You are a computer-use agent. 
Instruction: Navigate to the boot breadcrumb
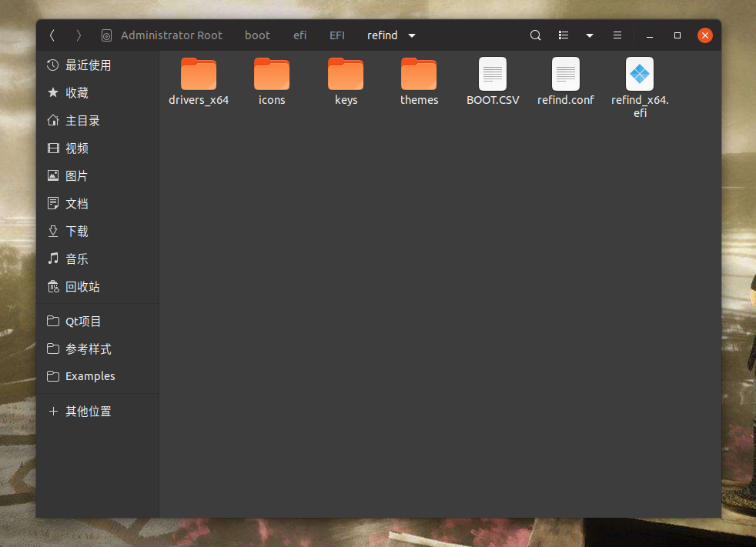coord(257,35)
